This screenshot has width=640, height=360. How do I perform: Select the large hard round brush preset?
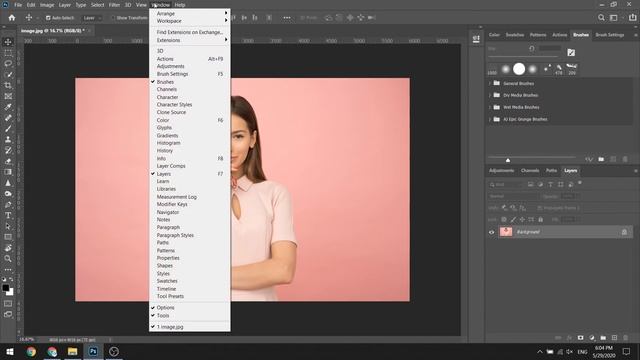[519, 69]
